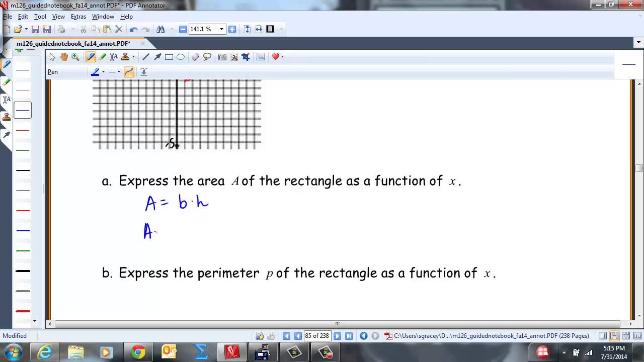The height and width of the screenshot is (362, 644).
Task: Fit page height to window
Action: pyautogui.click(x=247, y=29)
